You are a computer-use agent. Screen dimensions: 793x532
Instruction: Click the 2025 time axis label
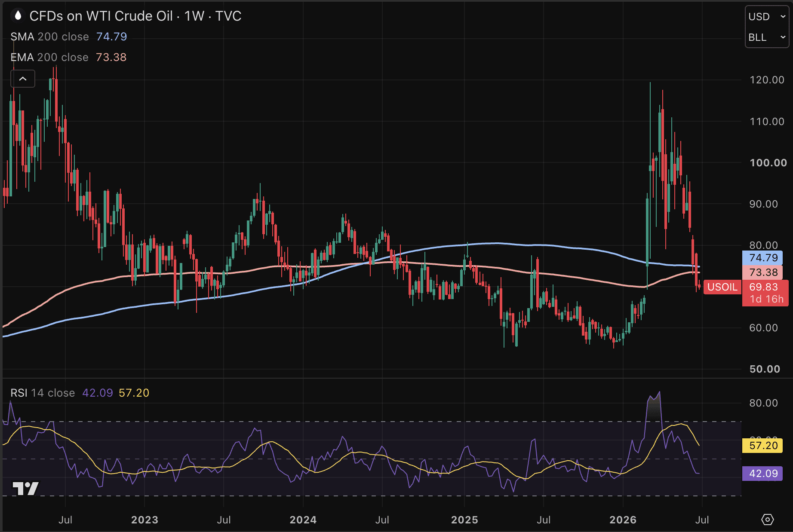(x=464, y=520)
